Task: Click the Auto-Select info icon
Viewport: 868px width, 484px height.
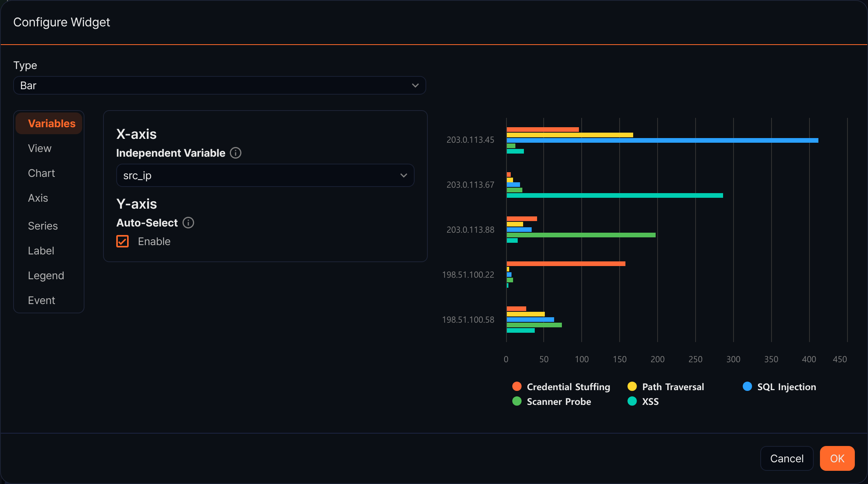Action: point(188,223)
